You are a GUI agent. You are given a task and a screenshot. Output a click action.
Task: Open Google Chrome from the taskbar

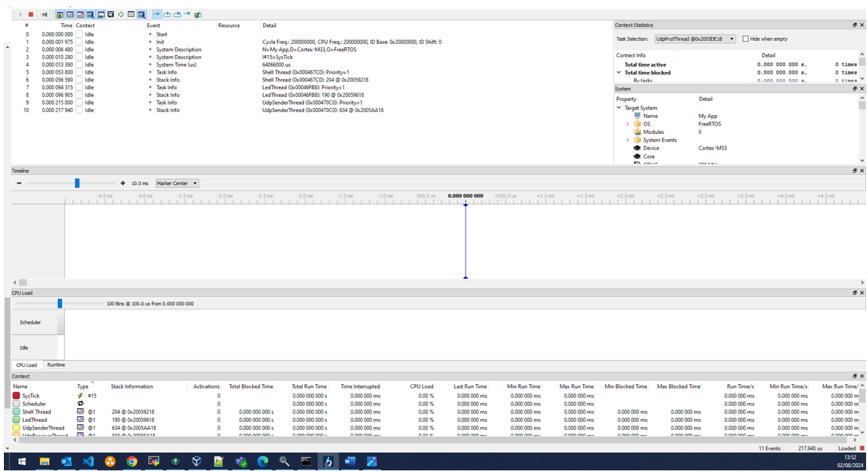[132, 461]
